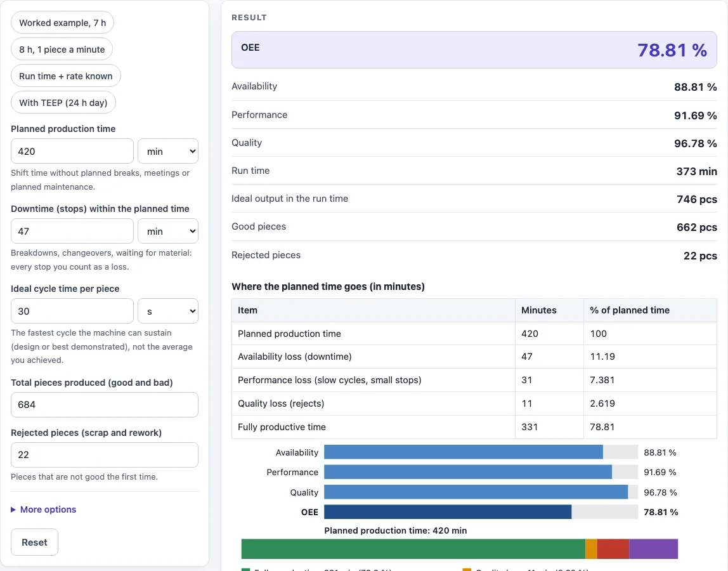
Task: Select the "373 min" run time value
Action: coord(696,171)
